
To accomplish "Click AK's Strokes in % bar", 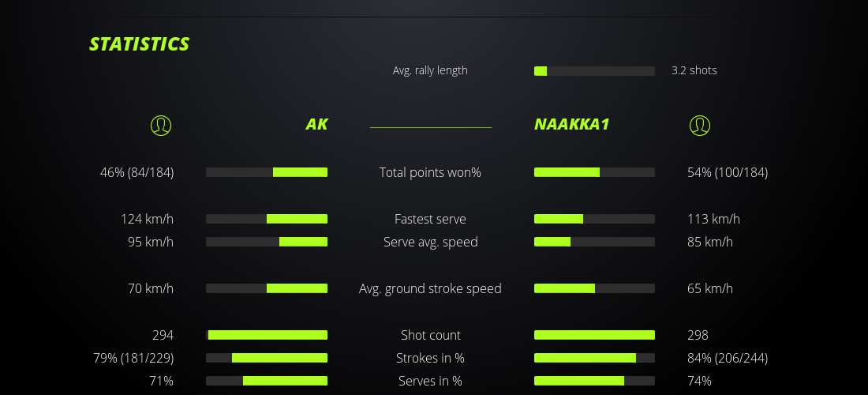I will 267,358.
